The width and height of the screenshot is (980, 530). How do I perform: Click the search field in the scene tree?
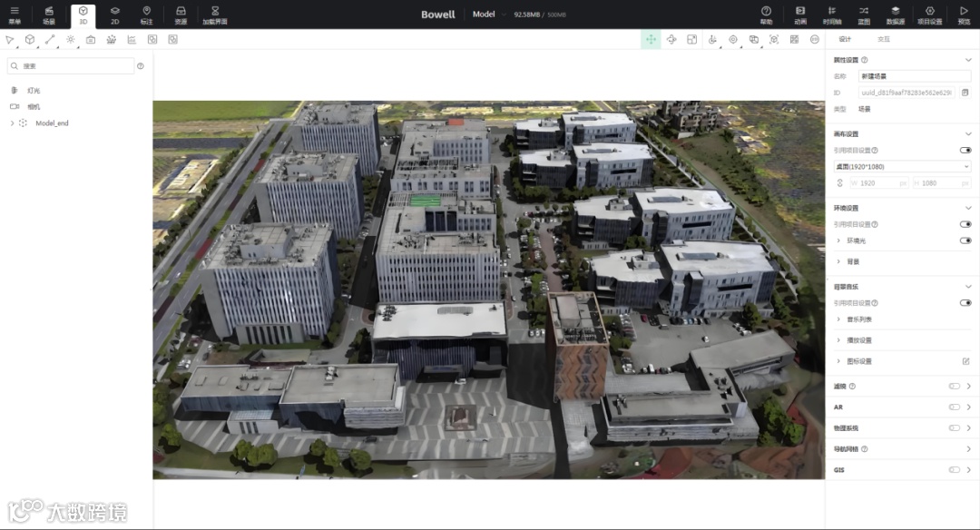point(71,65)
